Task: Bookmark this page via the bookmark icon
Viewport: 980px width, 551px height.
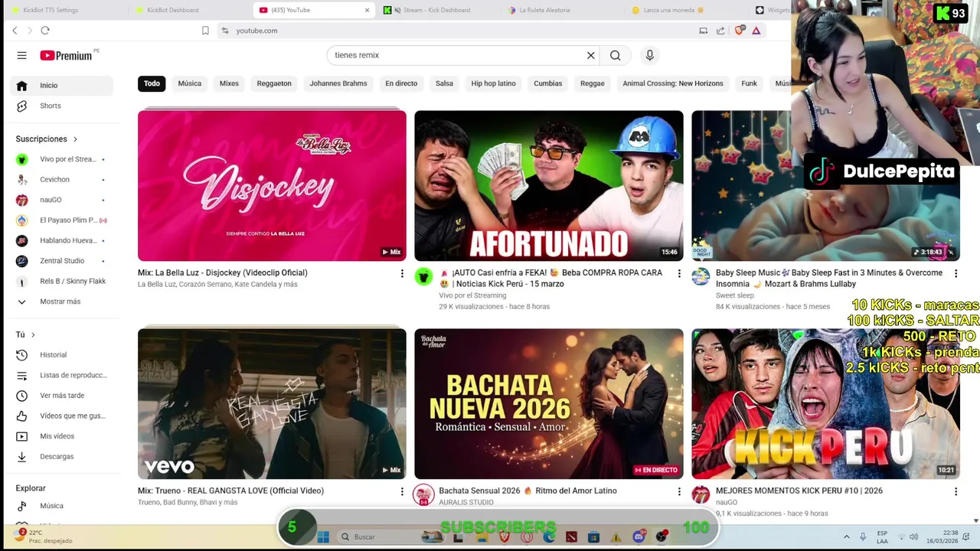Action: pos(205,31)
